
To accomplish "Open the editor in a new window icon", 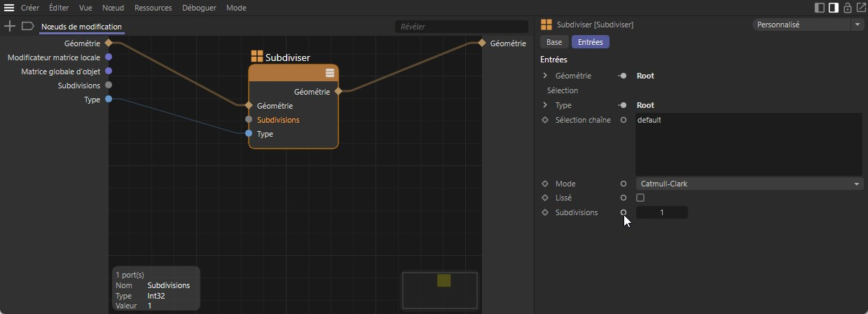I will (860, 8).
